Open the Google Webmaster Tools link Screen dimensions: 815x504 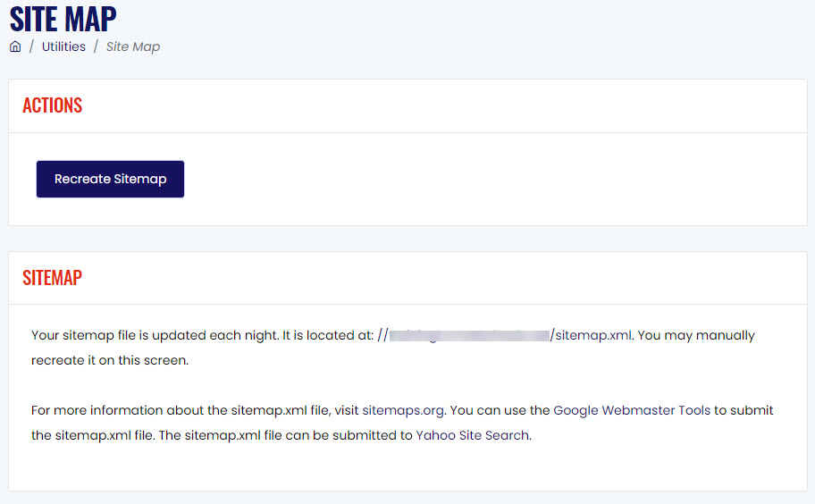tap(632, 410)
